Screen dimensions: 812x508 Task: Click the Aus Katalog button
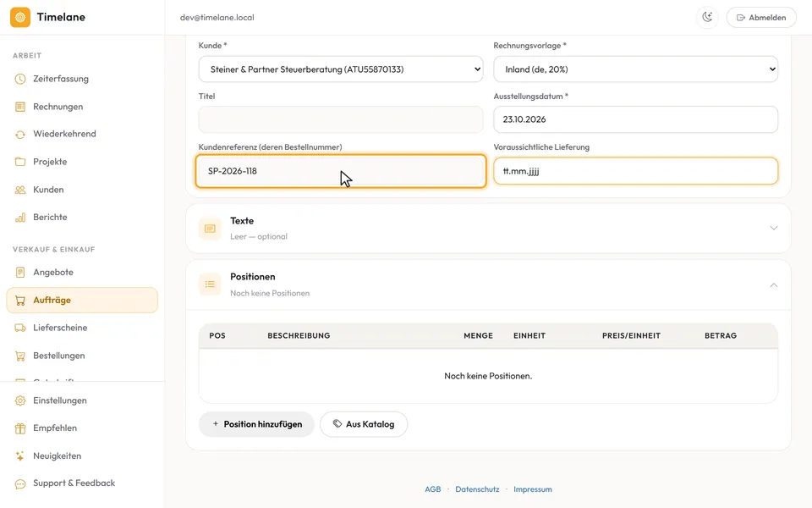[x=364, y=424]
